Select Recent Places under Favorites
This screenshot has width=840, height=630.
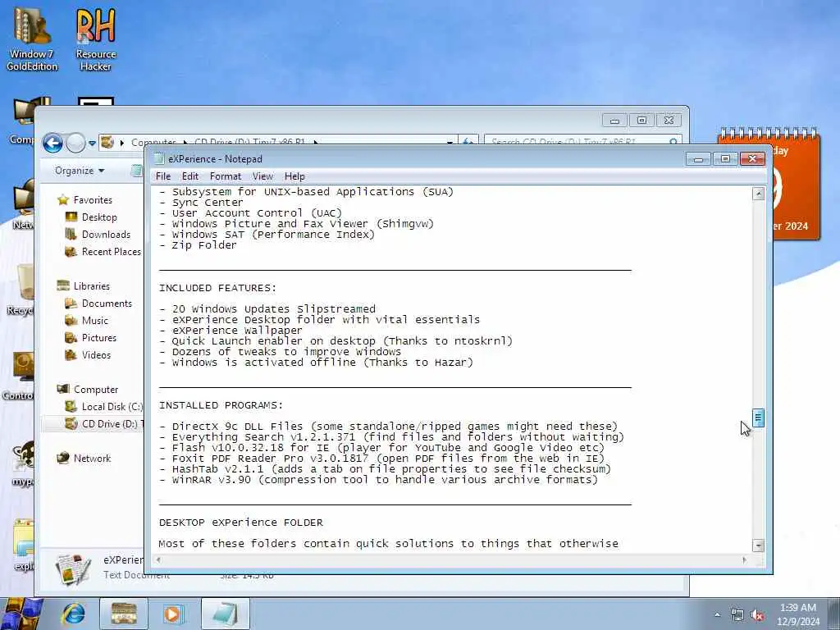[x=112, y=251]
